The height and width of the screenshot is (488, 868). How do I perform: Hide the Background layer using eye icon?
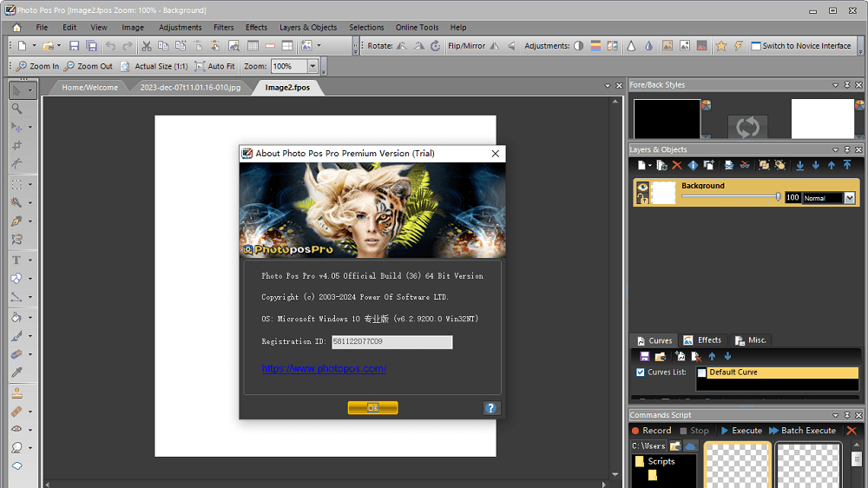pyautogui.click(x=642, y=188)
